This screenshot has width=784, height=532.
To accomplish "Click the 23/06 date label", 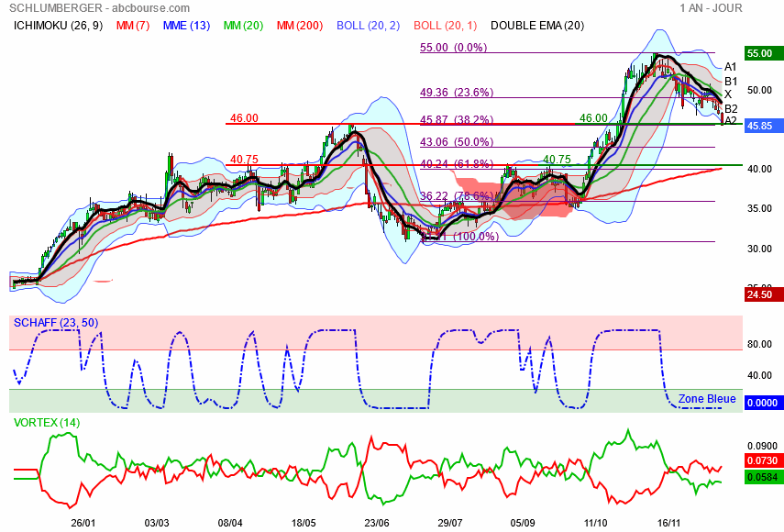I will 377,524.
